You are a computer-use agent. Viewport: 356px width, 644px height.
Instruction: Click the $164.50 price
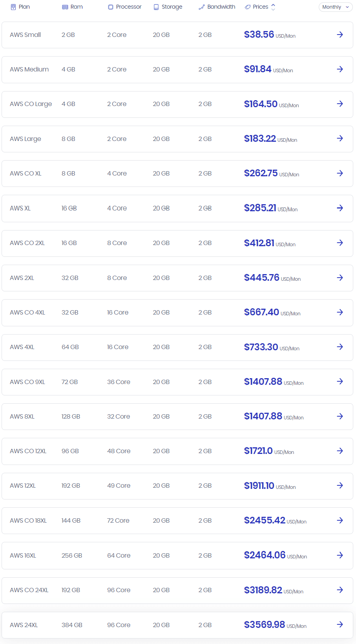click(x=261, y=104)
